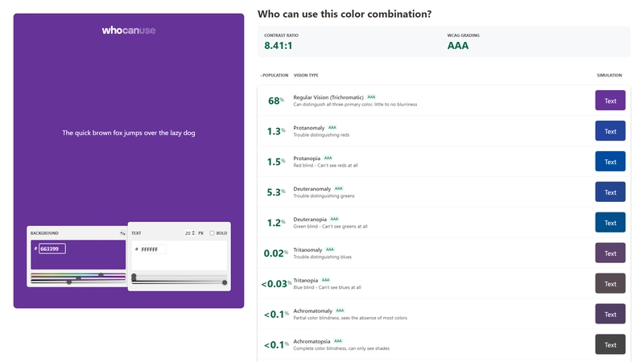Click the Tritanomaly vision type row
644x362 pixels.
444,253
